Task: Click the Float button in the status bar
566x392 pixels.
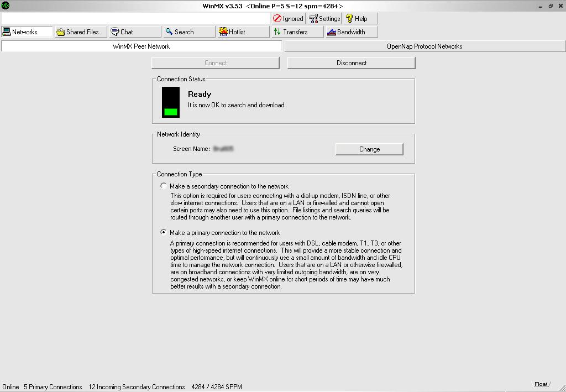Action: point(541,384)
